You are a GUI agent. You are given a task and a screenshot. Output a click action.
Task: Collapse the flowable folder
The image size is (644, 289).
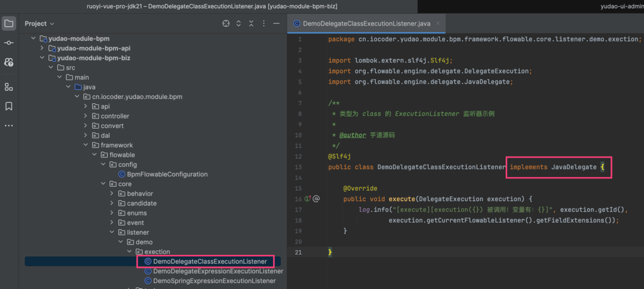tap(95, 155)
